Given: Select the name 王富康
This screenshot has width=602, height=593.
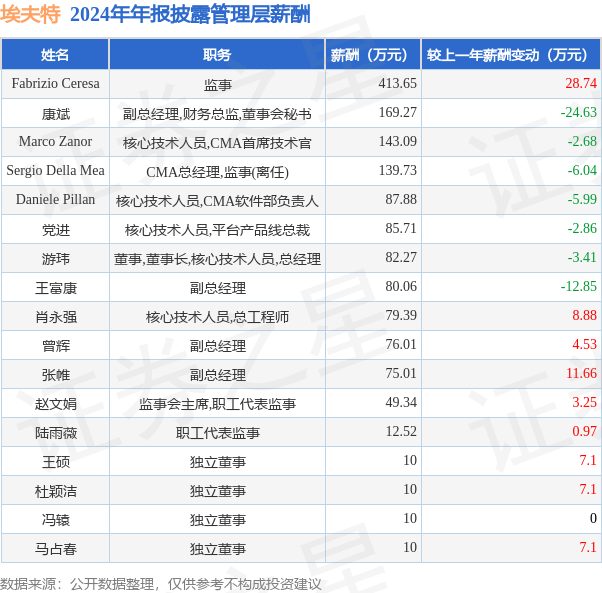Looking at the screenshot, I should [55, 288].
